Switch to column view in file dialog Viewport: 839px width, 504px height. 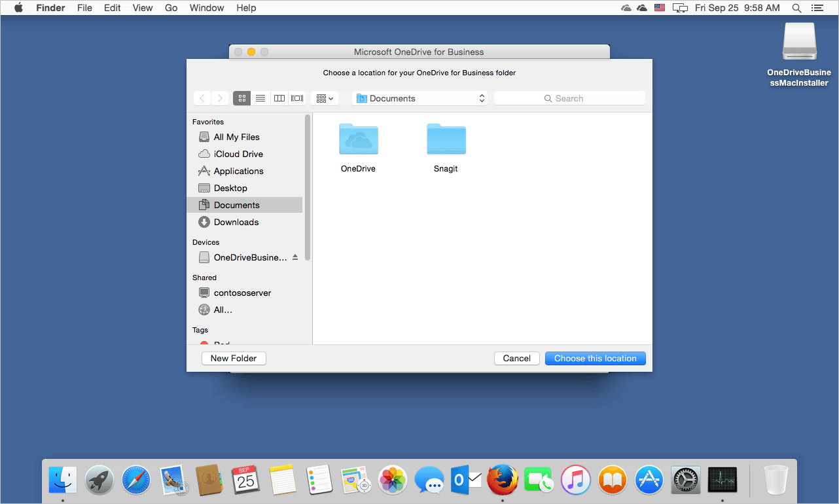click(279, 98)
